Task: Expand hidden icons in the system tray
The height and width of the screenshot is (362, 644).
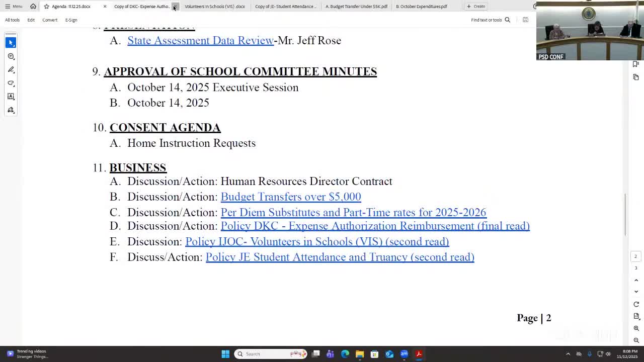Action: point(568,354)
